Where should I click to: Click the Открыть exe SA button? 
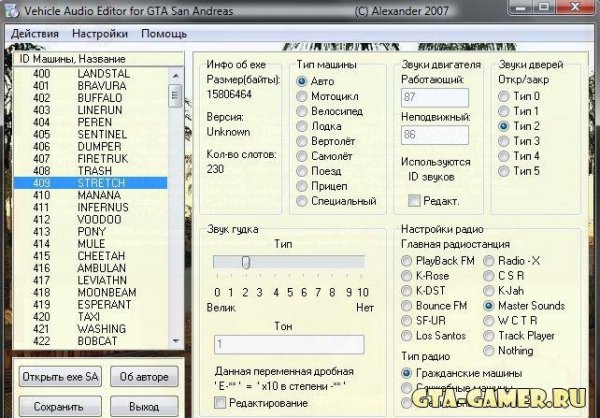[60, 377]
